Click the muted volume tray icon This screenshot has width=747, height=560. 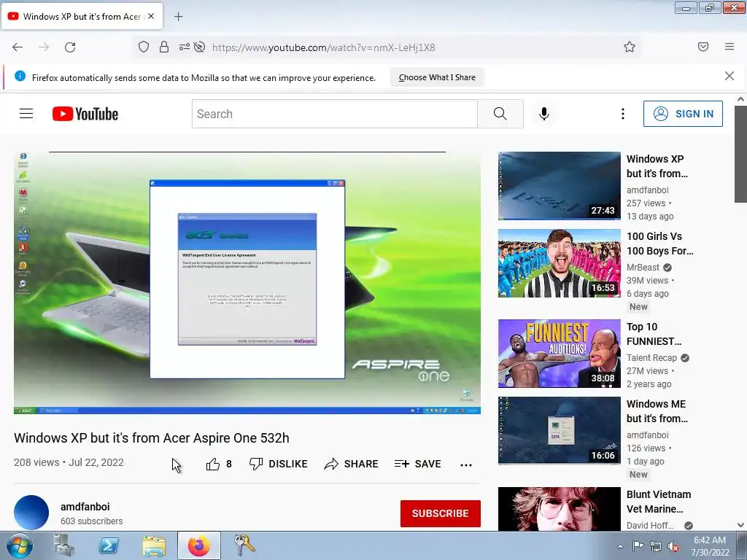[x=673, y=546]
